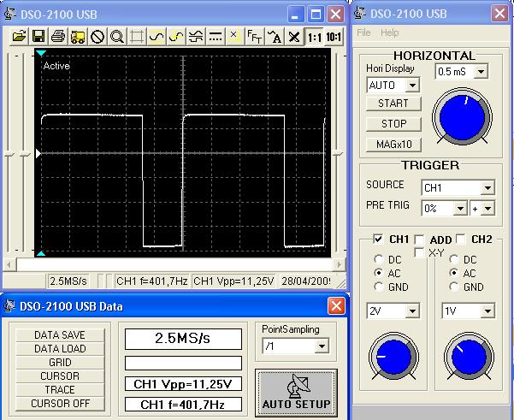Click the open file folder icon
Screen dimensions: 514x420
[19, 37]
